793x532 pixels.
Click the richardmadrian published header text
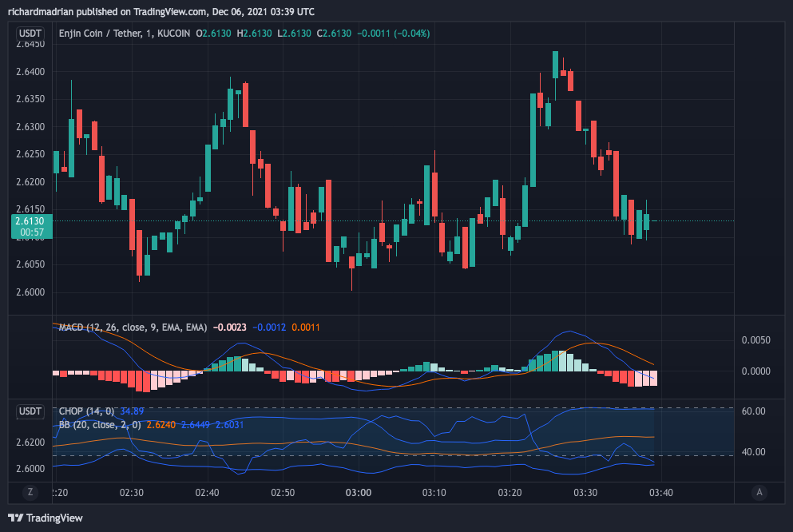click(161, 12)
